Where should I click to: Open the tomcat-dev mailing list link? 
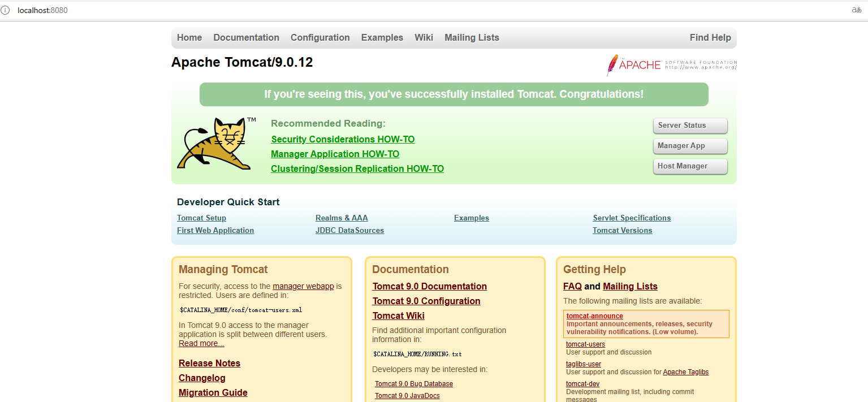coord(582,384)
